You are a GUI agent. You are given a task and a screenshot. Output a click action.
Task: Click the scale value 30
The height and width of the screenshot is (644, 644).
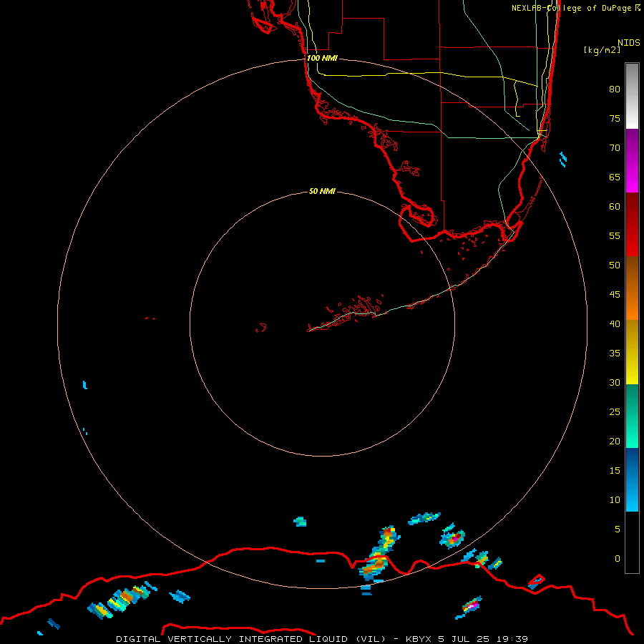pos(615,382)
